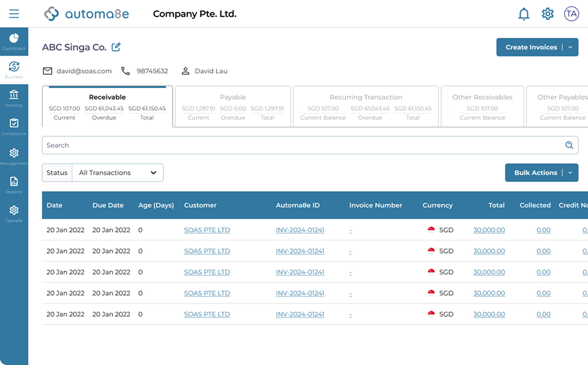Open INV-2024-01241 in second row
The image size is (588, 365).
[300, 251]
